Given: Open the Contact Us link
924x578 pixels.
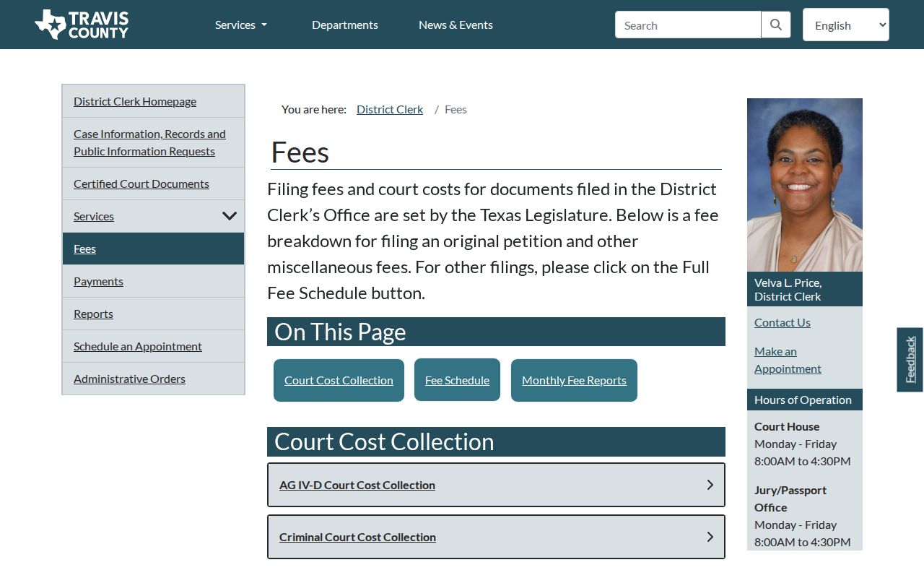Looking at the screenshot, I should 783,322.
